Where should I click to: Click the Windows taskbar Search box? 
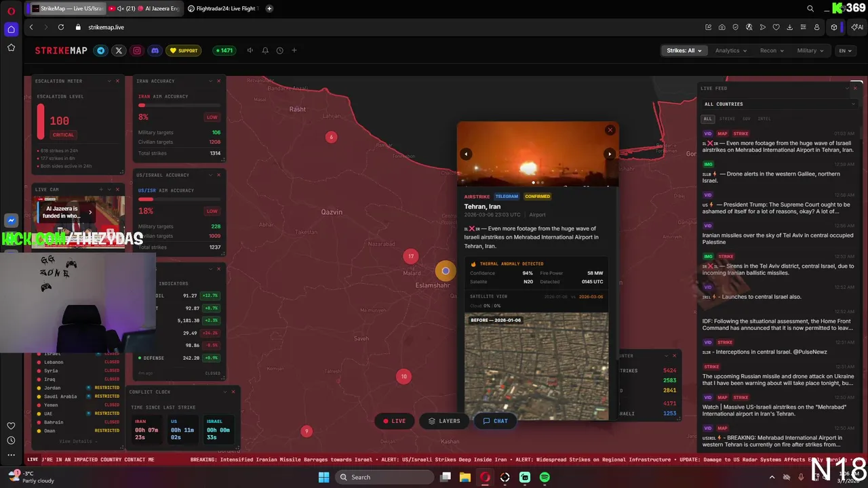coord(384,477)
